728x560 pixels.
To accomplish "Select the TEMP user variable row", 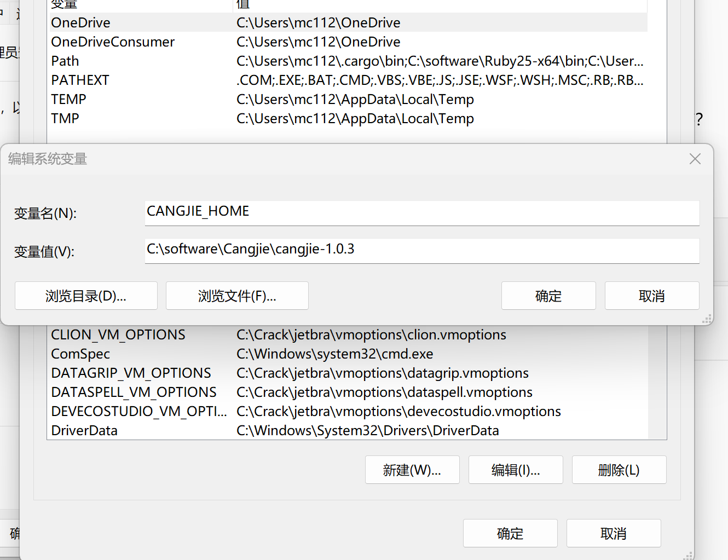I will [x=348, y=99].
